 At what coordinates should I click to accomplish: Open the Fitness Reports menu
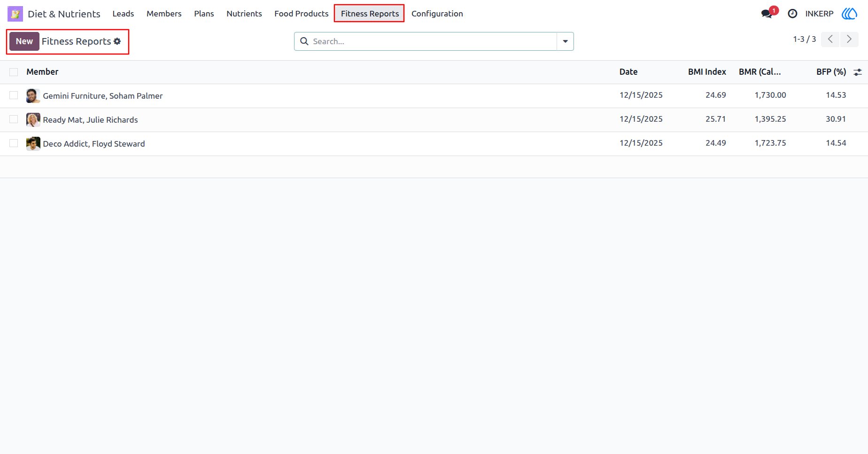[370, 14]
